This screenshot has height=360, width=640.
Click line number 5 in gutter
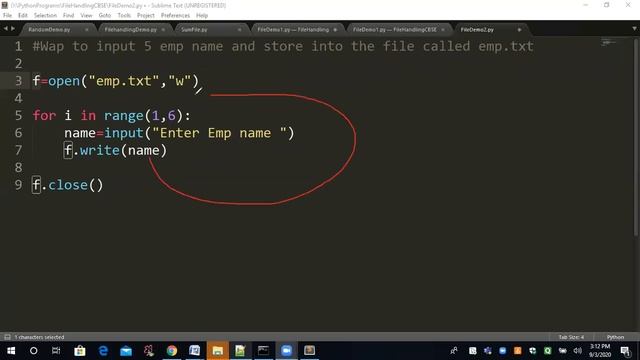coord(18,116)
